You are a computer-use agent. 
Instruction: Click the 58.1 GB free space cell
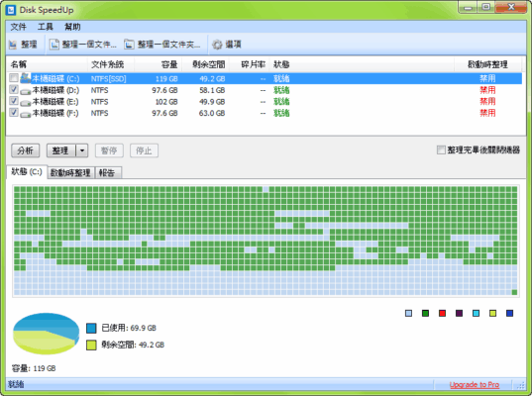point(212,90)
